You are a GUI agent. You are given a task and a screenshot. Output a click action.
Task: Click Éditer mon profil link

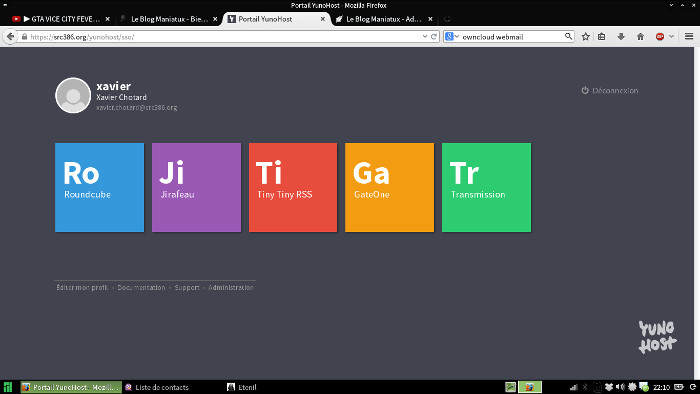[x=82, y=287]
